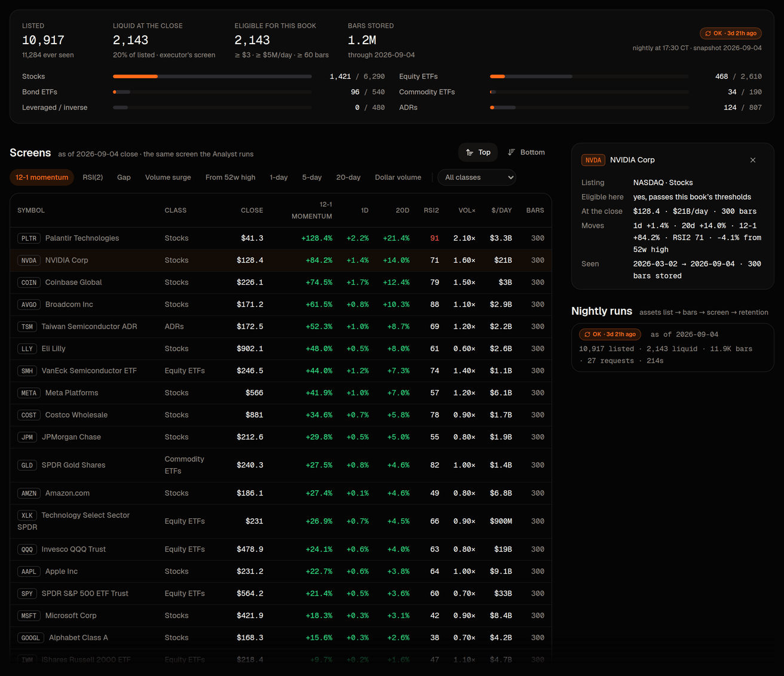Select the 12-1 momentum screen tab

tap(42, 177)
